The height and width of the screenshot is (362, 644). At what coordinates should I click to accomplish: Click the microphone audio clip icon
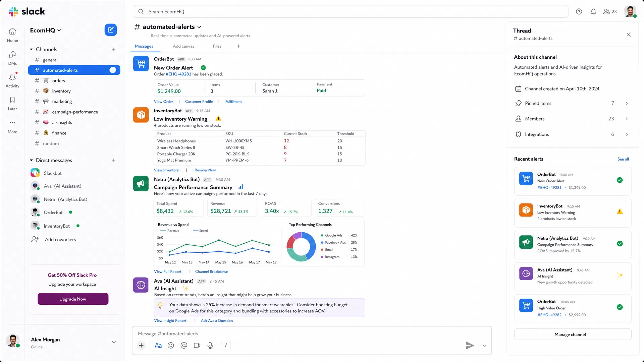pos(210,346)
